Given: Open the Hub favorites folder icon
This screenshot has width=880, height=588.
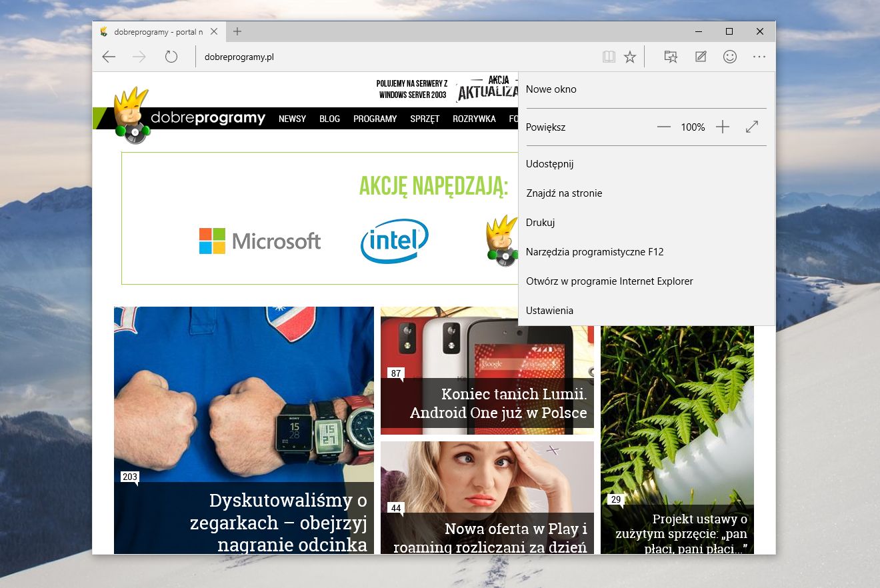Looking at the screenshot, I should click(x=671, y=57).
